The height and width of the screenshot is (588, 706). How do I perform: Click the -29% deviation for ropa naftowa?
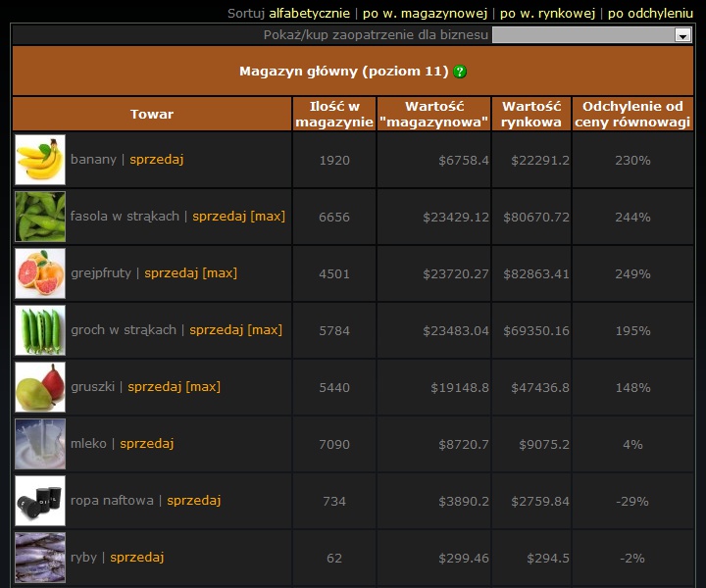(x=632, y=501)
